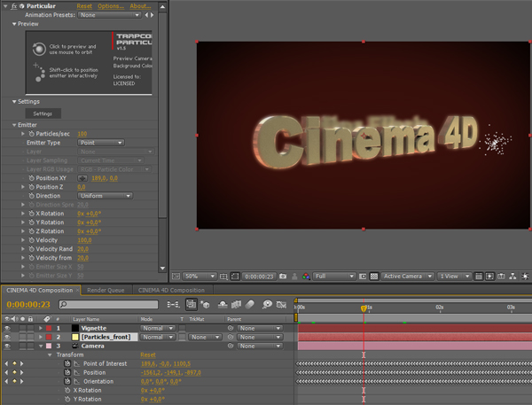Image resolution: width=532 pixels, height=405 pixels.
Task: Toggle hide shy layers icon
Action: (223, 305)
